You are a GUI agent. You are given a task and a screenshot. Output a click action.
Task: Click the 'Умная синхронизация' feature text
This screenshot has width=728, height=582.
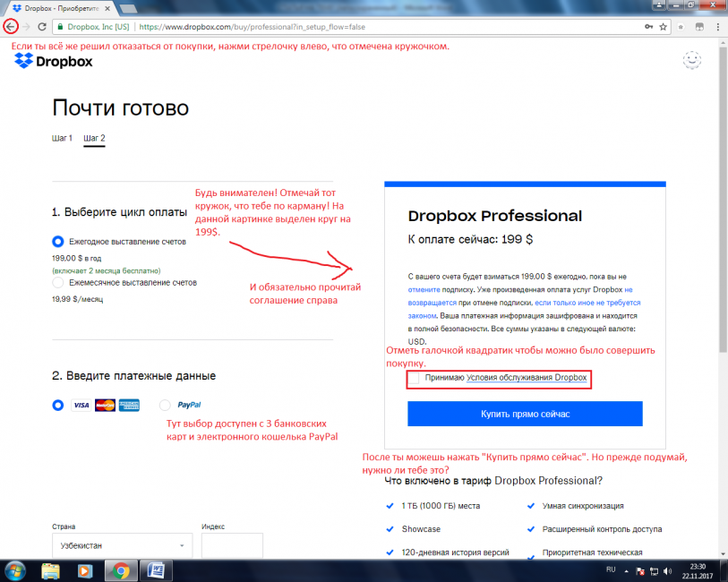(583, 506)
